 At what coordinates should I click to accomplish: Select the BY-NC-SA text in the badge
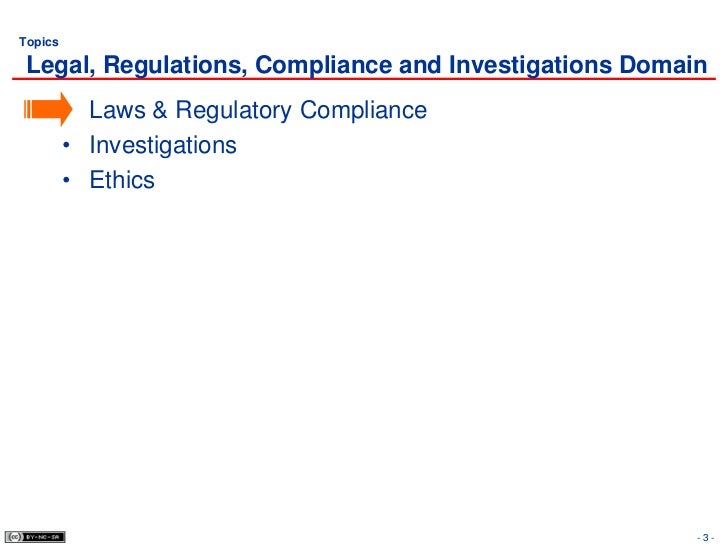tap(43, 537)
